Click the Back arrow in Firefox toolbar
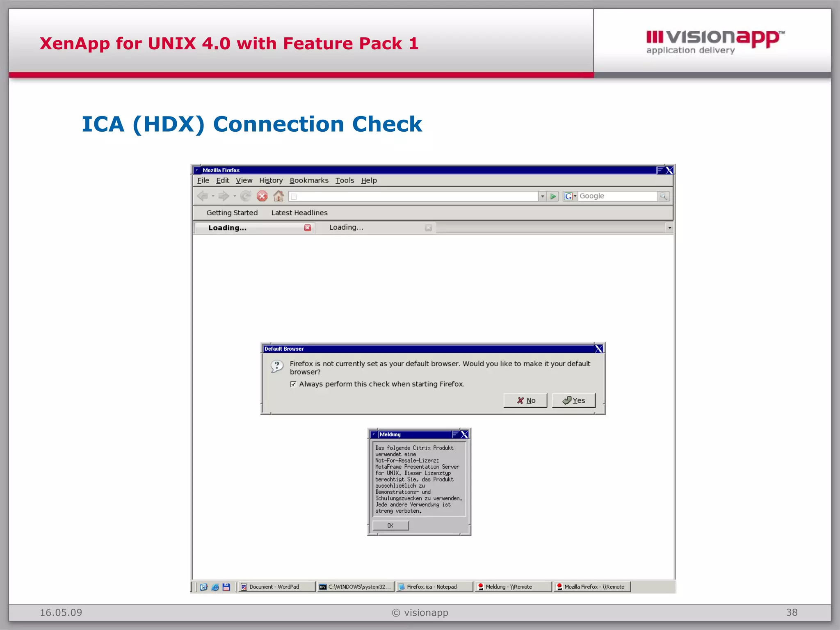Screen dimensions: 840x630 [x=203, y=196]
